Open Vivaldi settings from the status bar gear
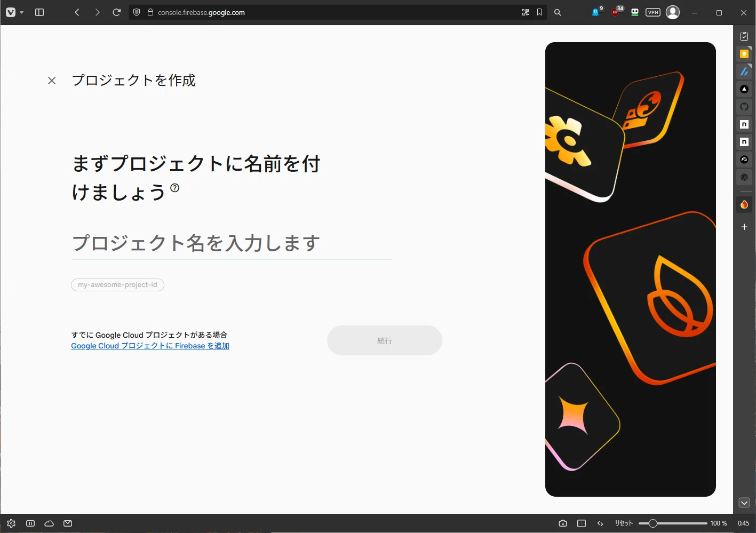 pyautogui.click(x=11, y=523)
